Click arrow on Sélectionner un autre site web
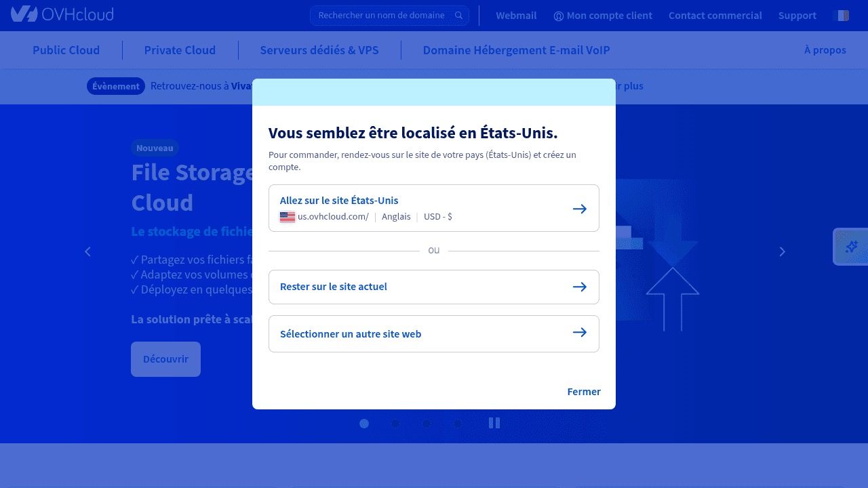868x488 pixels. coord(580,332)
